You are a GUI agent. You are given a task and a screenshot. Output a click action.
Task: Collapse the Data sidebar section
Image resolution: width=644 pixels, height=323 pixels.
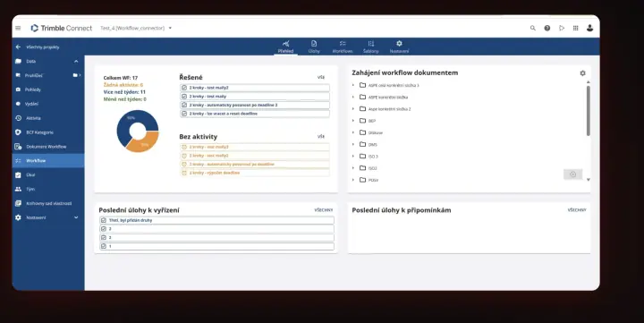(x=76, y=61)
